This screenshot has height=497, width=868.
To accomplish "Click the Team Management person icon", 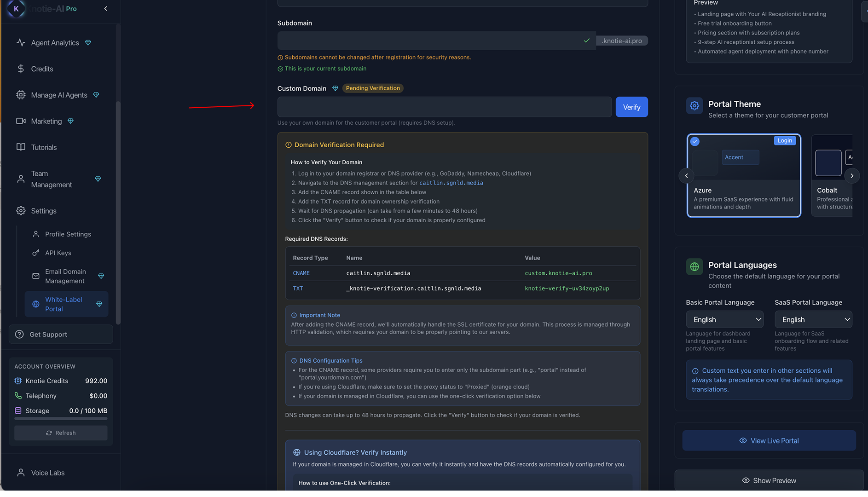I will (21, 179).
